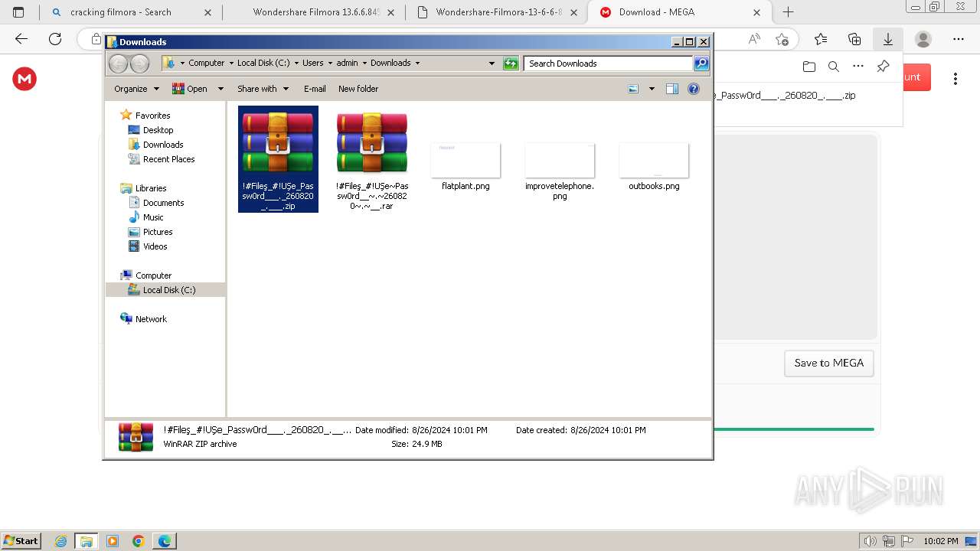The width and height of the screenshot is (980, 551).
Task: Open address bar history dropdown
Action: 492,64
